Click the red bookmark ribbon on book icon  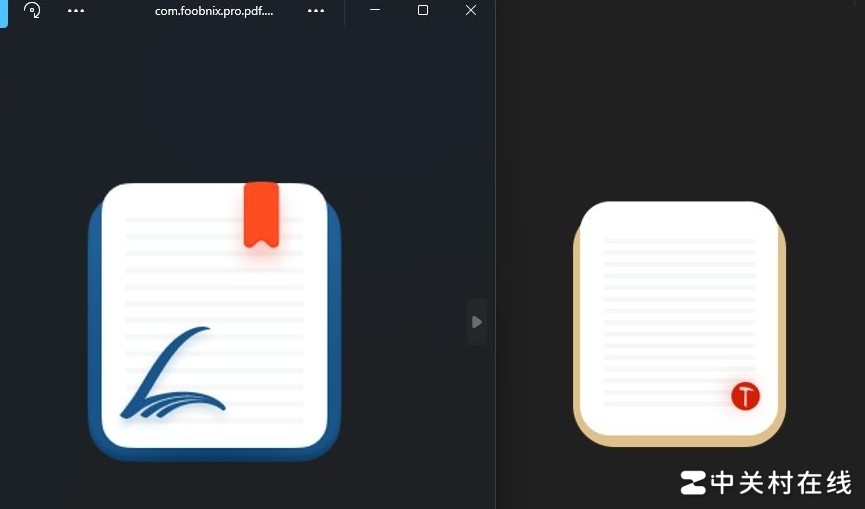261,214
